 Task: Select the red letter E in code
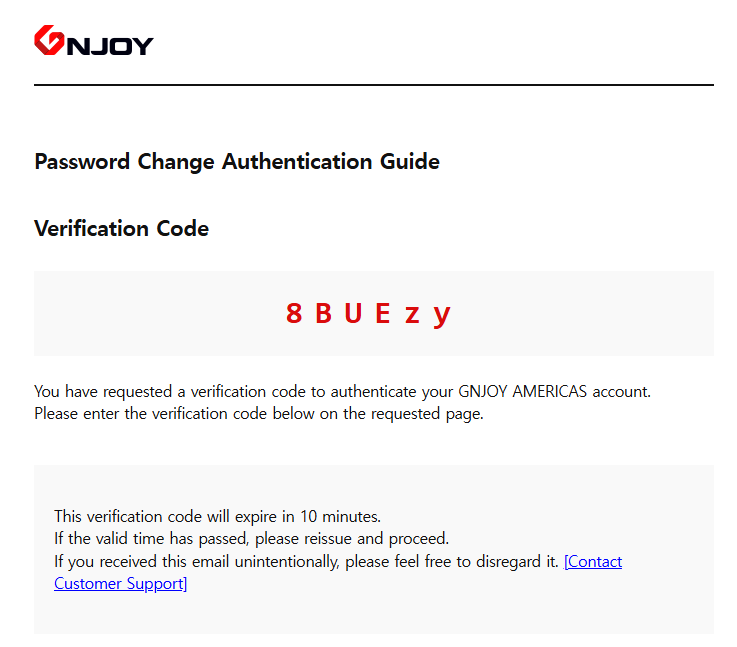tap(383, 313)
